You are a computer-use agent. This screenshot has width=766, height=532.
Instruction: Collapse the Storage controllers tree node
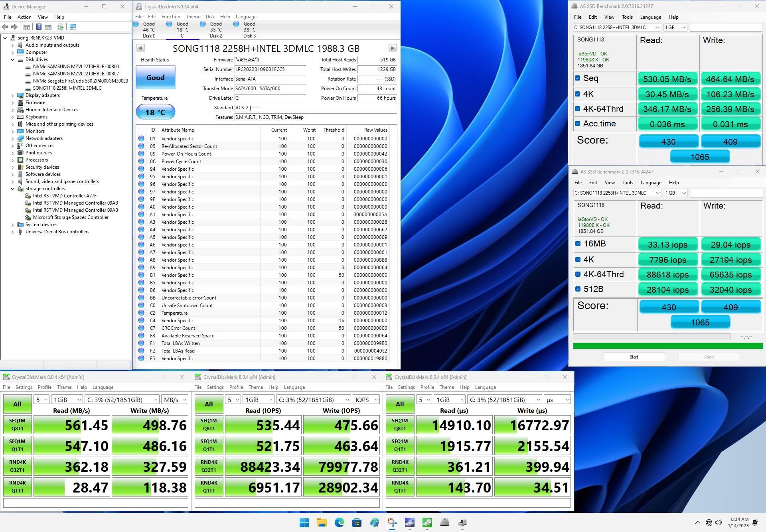12,189
